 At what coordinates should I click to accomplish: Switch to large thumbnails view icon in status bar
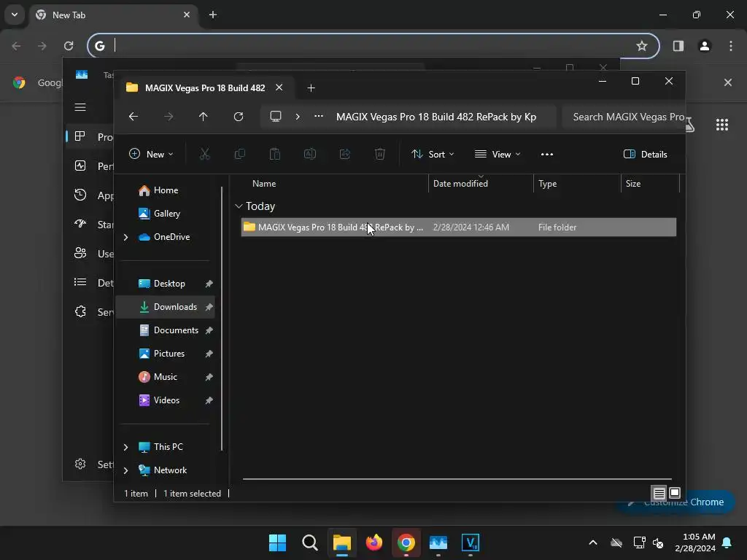click(x=675, y=493)
